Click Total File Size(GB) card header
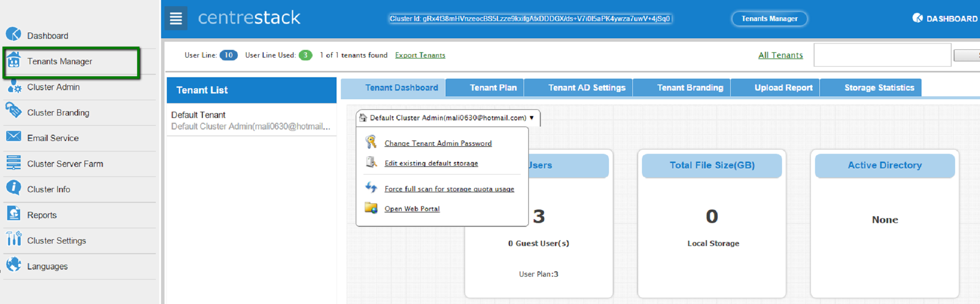The height and width of the screenshot is (304, 980). (x=712, y=165)
